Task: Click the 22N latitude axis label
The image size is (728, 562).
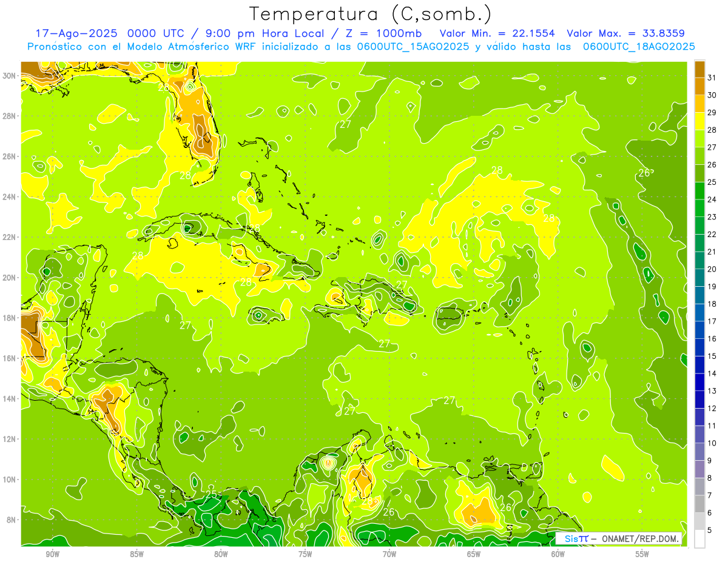Action: click(10, 237)
